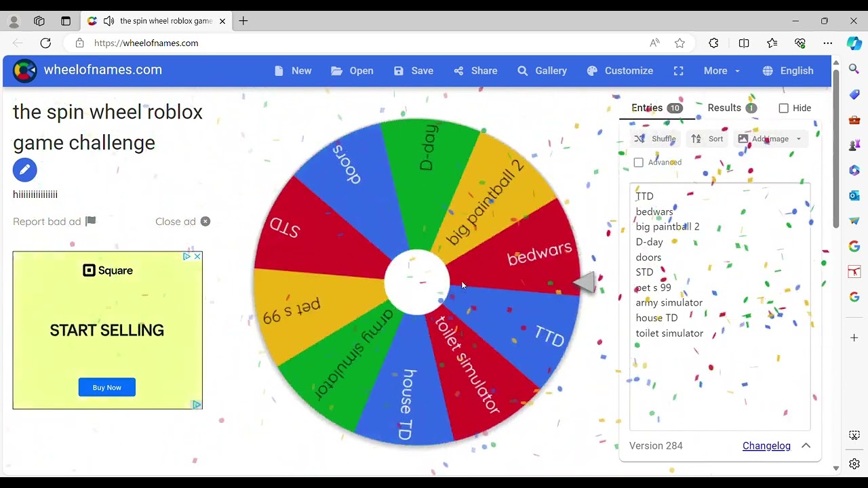Shuffle the wheel entries
The height and width of the screenshot is (488, 868).
click(655, 139)
